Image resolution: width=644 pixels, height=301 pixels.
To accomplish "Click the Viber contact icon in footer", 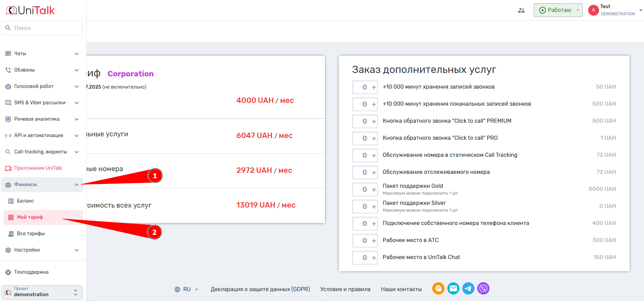I will pos(483,289).
